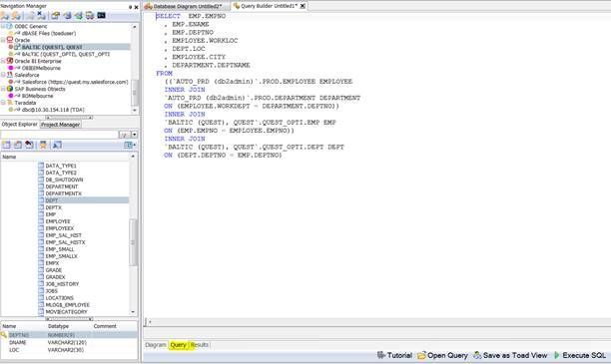
Task: Click the Save as Toad View icon
Action: (x=477, y=355)
